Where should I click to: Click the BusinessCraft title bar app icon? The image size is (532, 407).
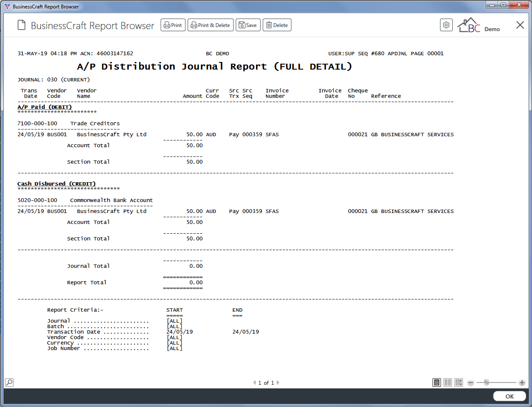coord(7,6)
